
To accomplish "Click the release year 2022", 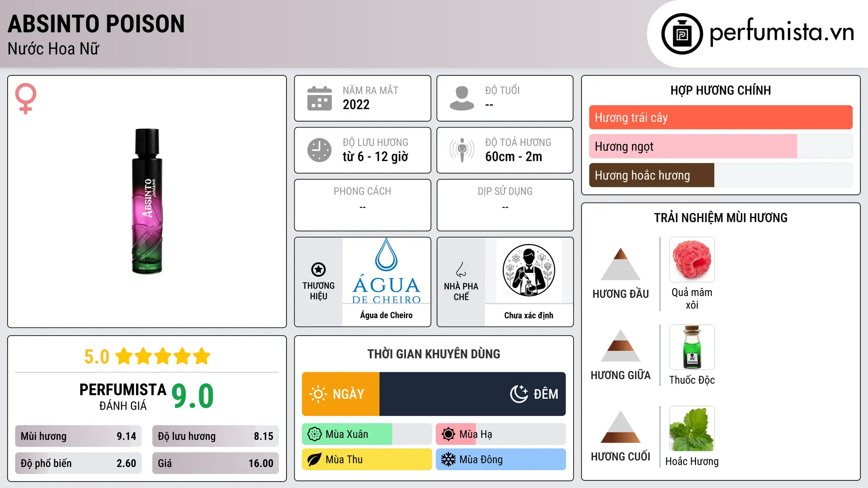I will pos(356,105).
